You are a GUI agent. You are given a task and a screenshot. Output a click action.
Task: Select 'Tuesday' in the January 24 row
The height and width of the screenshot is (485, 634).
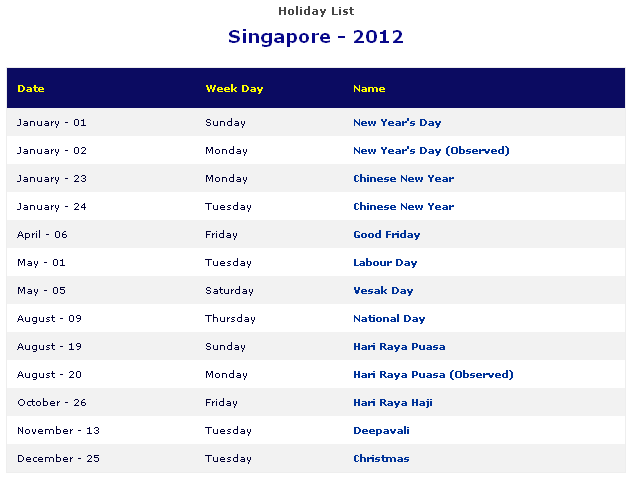(228, 206)
